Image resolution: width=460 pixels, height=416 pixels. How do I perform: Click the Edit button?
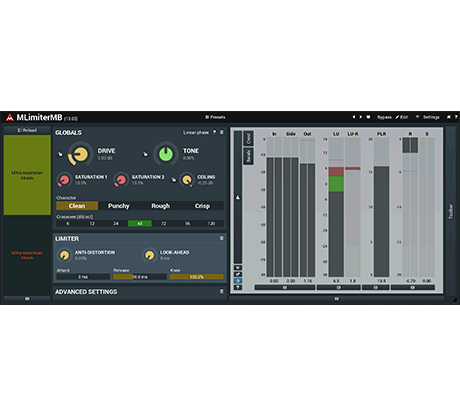tap(402, 117)
